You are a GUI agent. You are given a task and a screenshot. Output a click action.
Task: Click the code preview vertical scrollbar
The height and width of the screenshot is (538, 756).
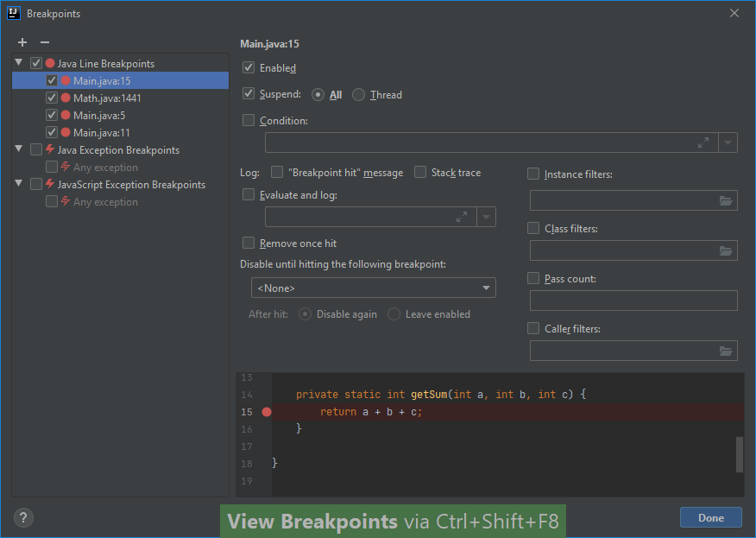(x=739, y=454)
